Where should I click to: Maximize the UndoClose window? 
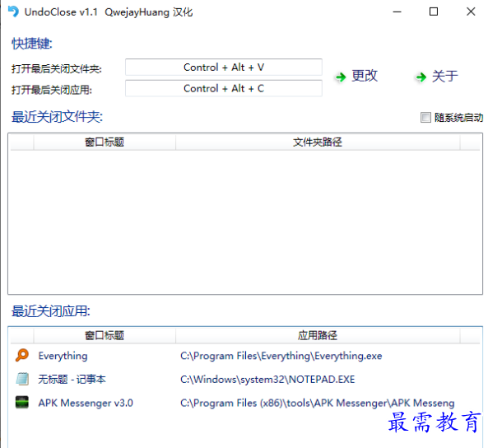click(x=434, y=12)
